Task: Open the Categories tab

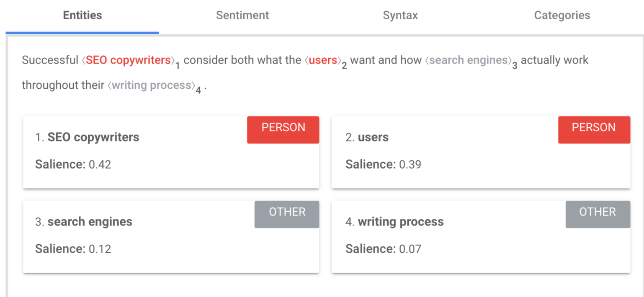Action: click(562, 15)
